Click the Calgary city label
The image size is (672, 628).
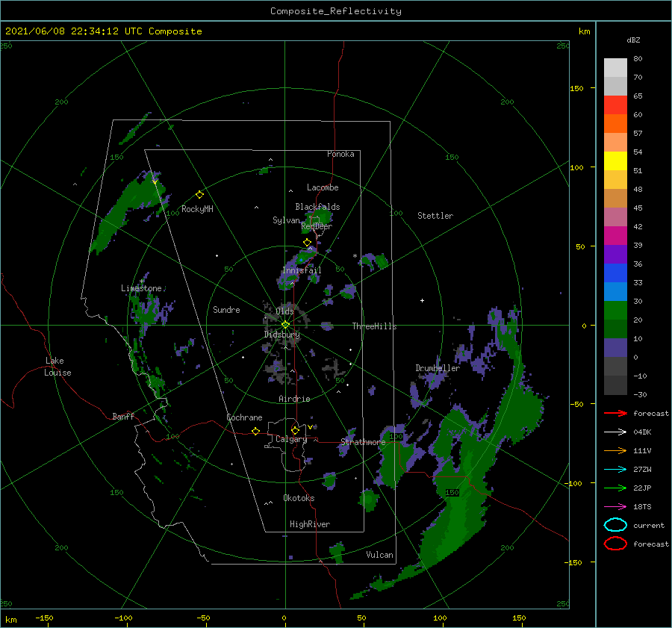pos(291,439)
